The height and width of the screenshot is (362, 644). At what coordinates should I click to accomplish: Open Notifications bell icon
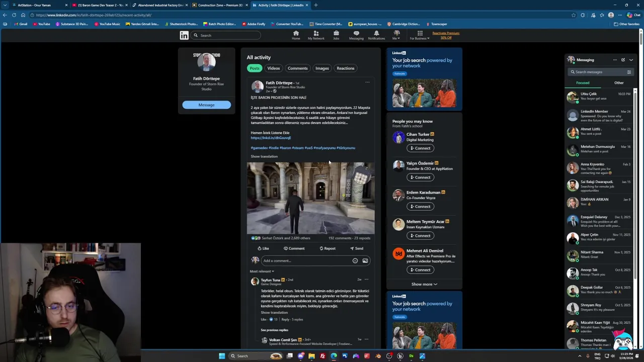pyautogui.click(x=376, y=35)
